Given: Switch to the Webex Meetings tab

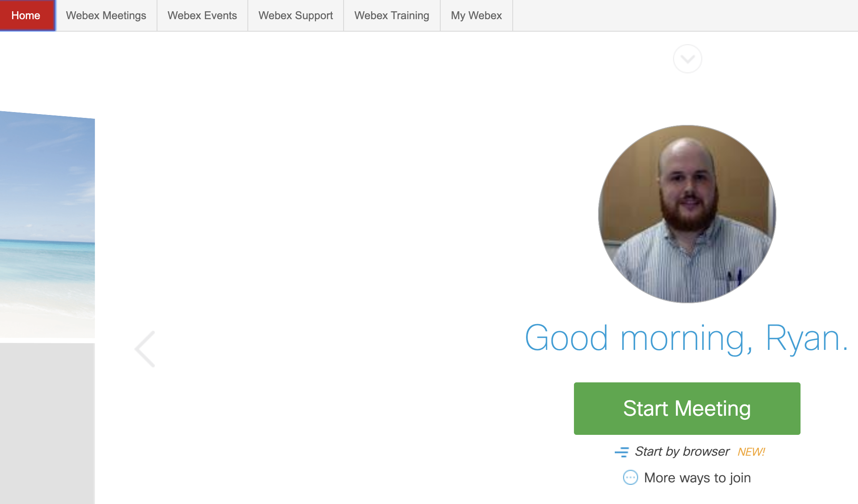Looking at the screenshot, I should tap(106, 15).
